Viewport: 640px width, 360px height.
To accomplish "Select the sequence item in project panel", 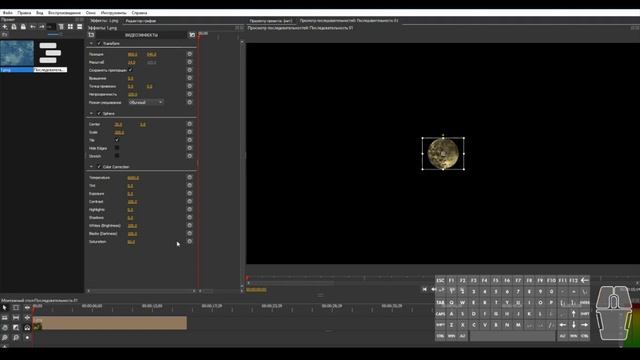I will 50,56.
